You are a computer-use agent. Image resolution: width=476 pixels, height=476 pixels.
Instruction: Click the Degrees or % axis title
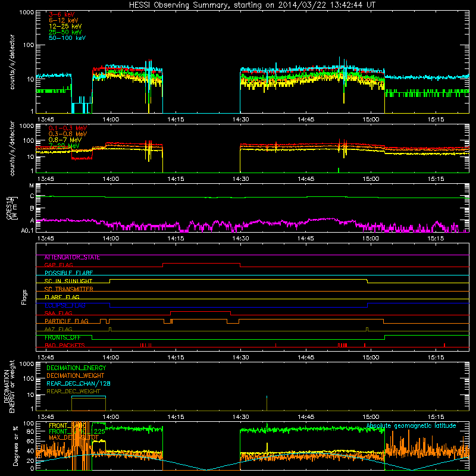tap(16, 446)
